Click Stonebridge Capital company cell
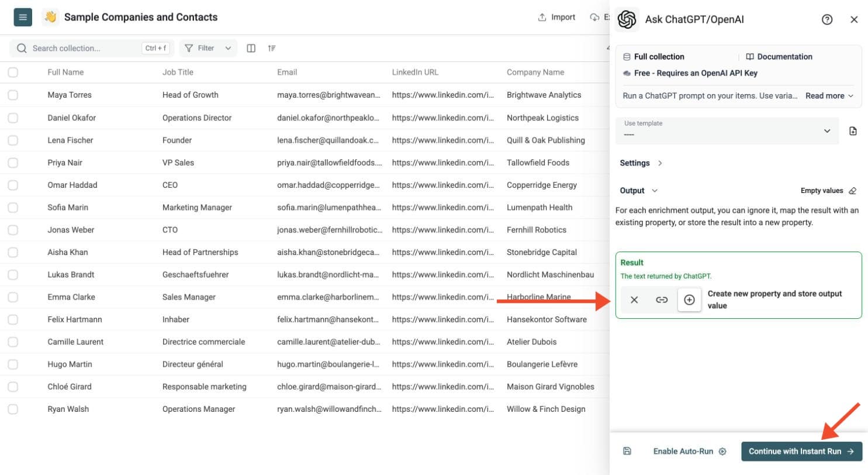 pyautogui.click(x=542, y=252)
